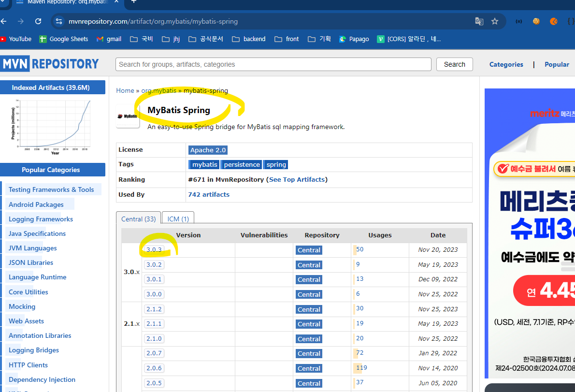Open version 2.1.1
This screenshot has height=392, width=575.
(x=154, y=324)
